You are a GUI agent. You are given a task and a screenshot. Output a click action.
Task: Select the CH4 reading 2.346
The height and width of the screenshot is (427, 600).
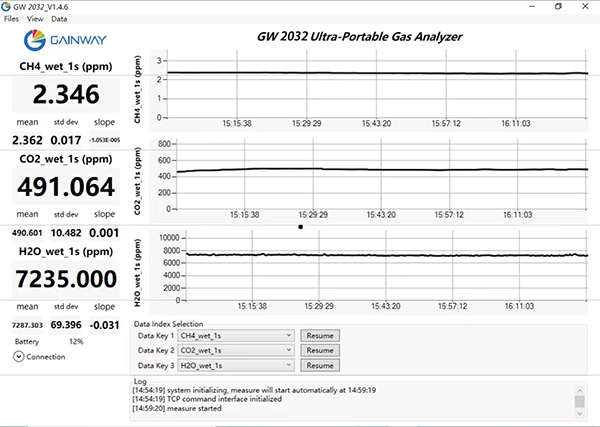pyautogui.click(x=66, y=96)
